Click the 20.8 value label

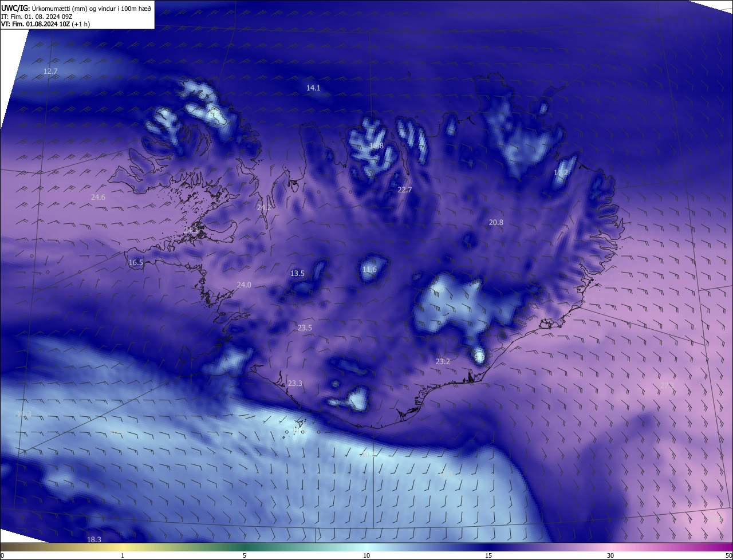496,222
